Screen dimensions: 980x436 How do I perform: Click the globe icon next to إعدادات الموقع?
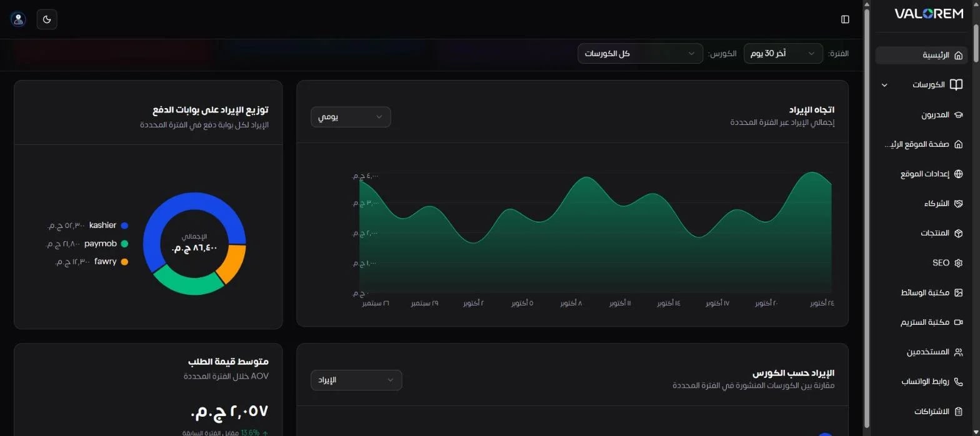coord(958,174)
